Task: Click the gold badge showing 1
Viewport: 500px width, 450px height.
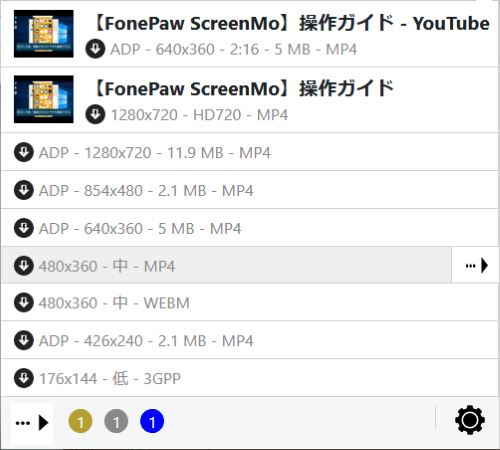Action: [x=80, y=422]
